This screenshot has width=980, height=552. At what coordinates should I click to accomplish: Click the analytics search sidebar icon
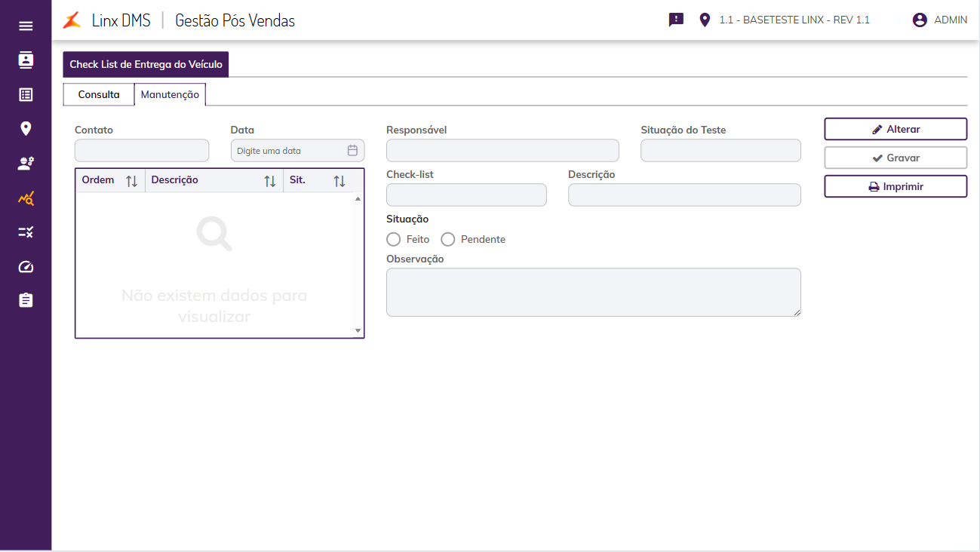click(x=26, y=198)
